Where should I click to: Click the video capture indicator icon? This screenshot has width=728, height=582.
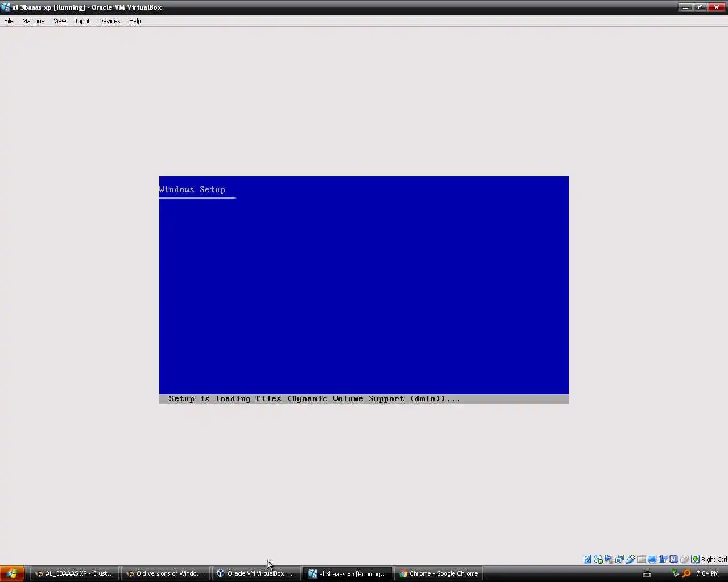point(663,559)
